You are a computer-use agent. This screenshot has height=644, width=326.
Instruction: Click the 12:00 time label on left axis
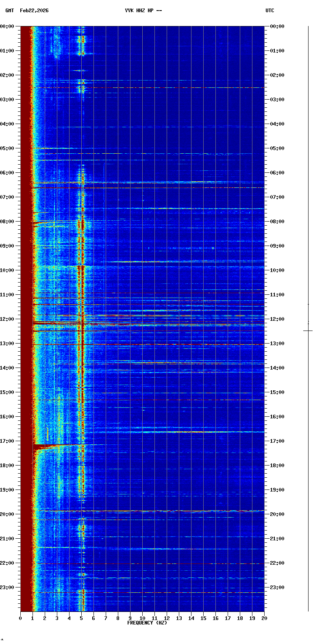coord(7,319)
